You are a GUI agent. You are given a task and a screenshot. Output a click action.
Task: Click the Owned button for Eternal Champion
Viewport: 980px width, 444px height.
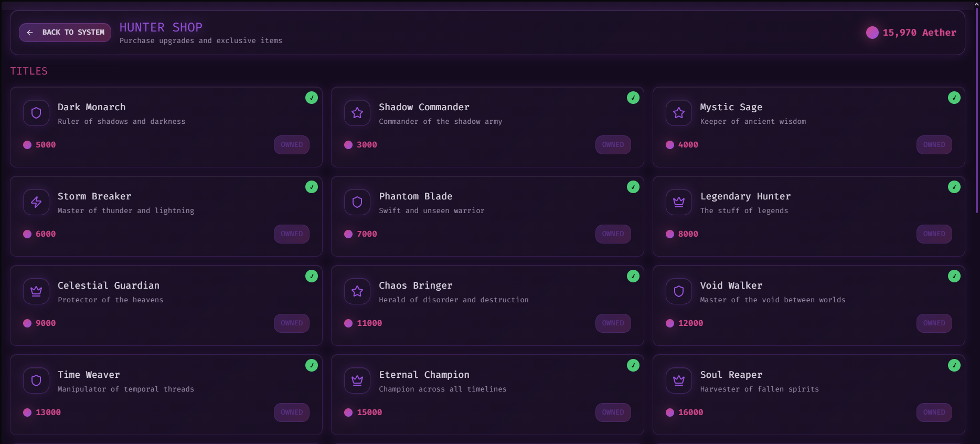tap(613, 413)
